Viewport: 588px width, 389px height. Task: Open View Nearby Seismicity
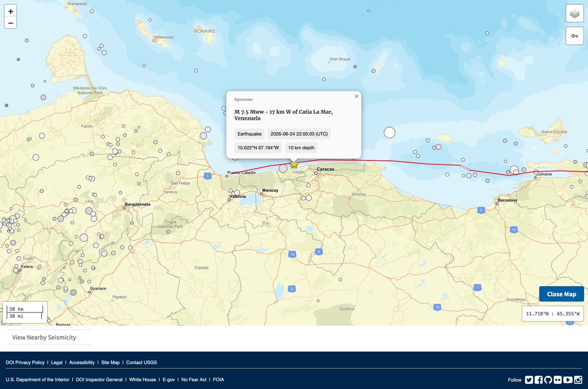pyautogui.click(x=44, y=337)
